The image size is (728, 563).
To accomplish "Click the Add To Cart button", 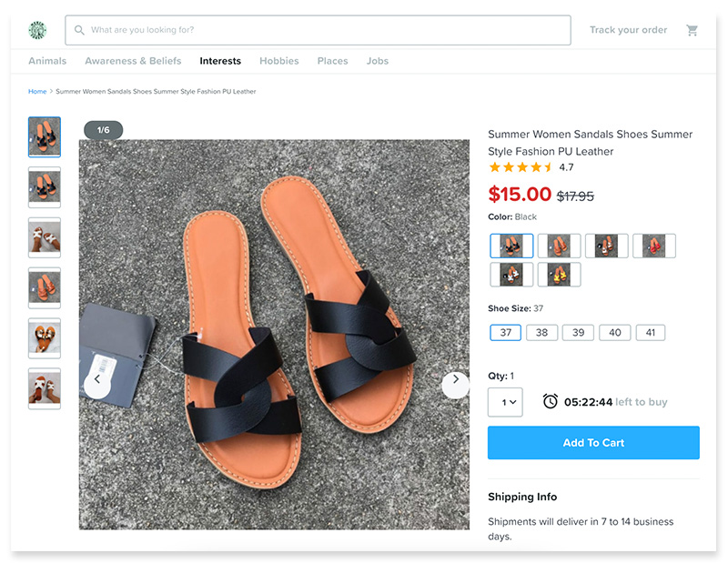I will pos(593,443).
